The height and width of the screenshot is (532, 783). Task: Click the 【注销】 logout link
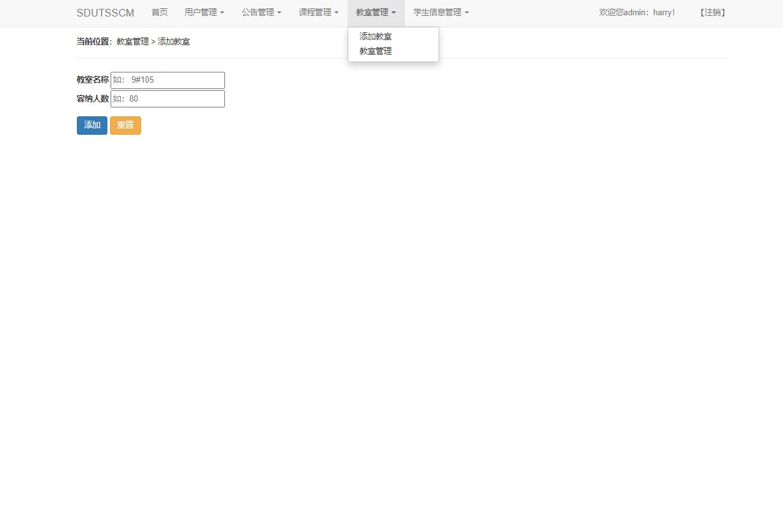pyautogui.click(x=712, y=12)
